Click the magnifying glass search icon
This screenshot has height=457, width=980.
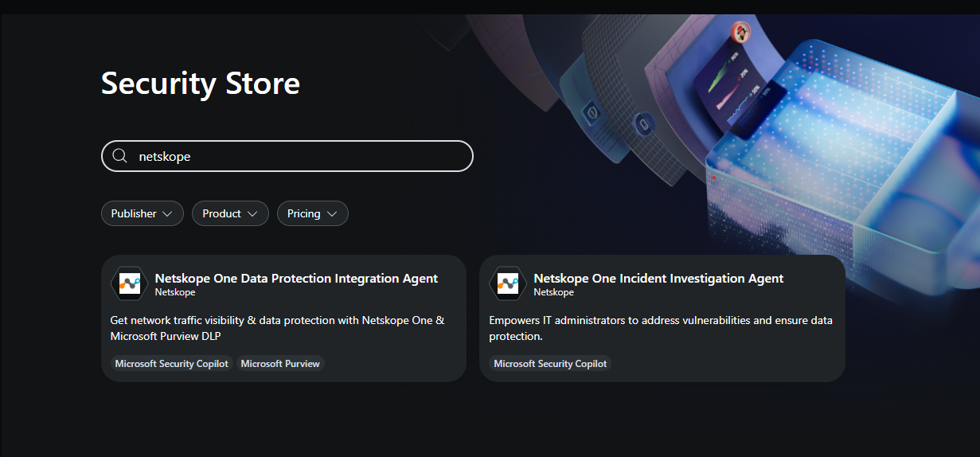pyautogui.click(x=119, y=156)
